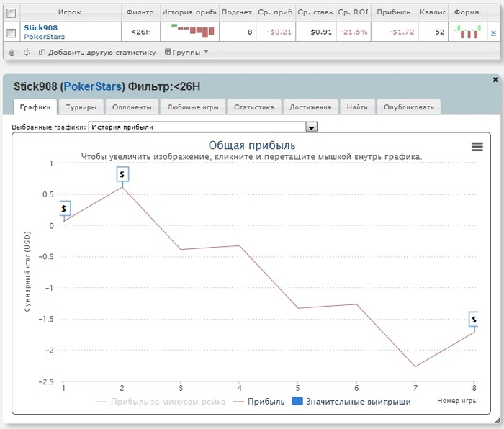This screenshot has width=504, height=429.
Task: Open Выбранные графики dropdown arrow
Action: [311, 127]
